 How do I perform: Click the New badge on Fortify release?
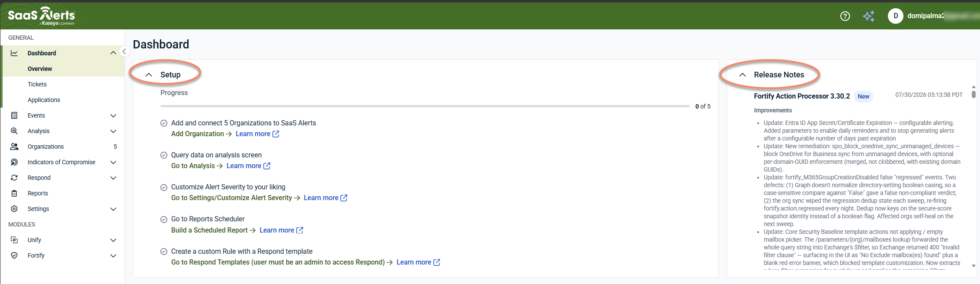coord(863,96)
